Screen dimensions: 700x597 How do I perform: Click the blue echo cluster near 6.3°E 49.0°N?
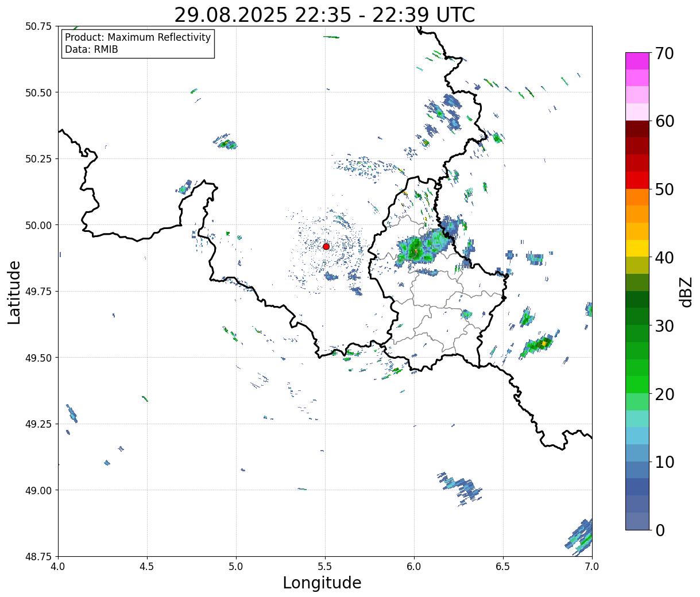point(461,488)
